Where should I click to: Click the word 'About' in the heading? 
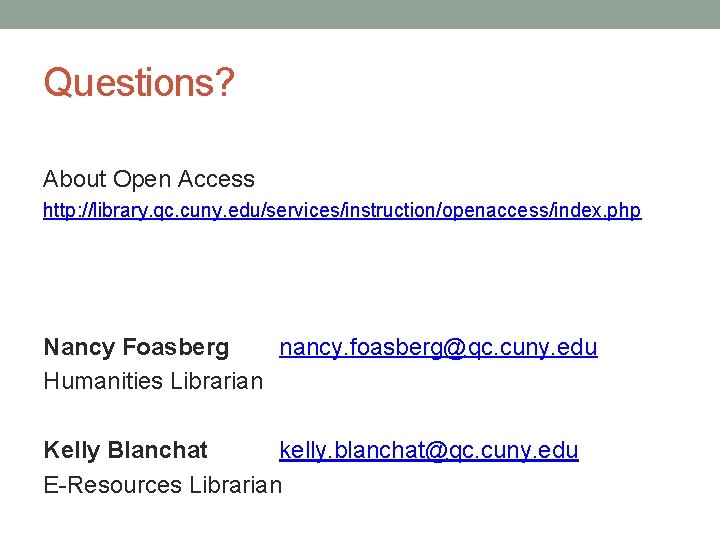[74, 180]
